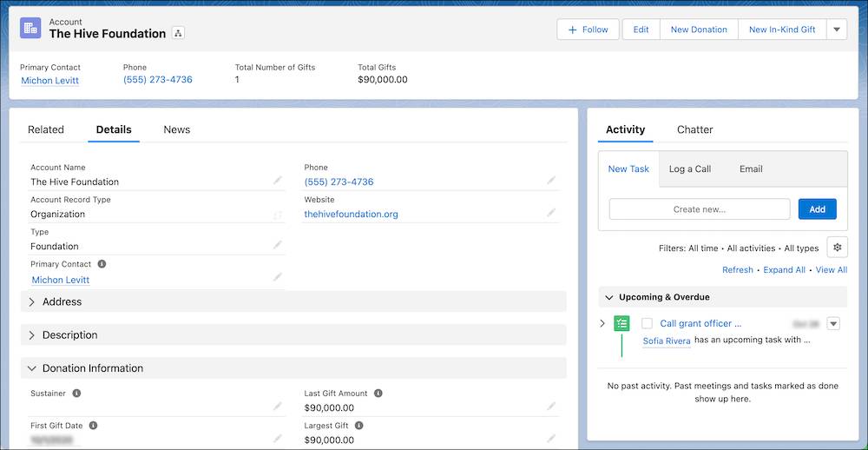The image size is (868, 450).
Task: Open Call grant officer task link
Action: (700, 324)
